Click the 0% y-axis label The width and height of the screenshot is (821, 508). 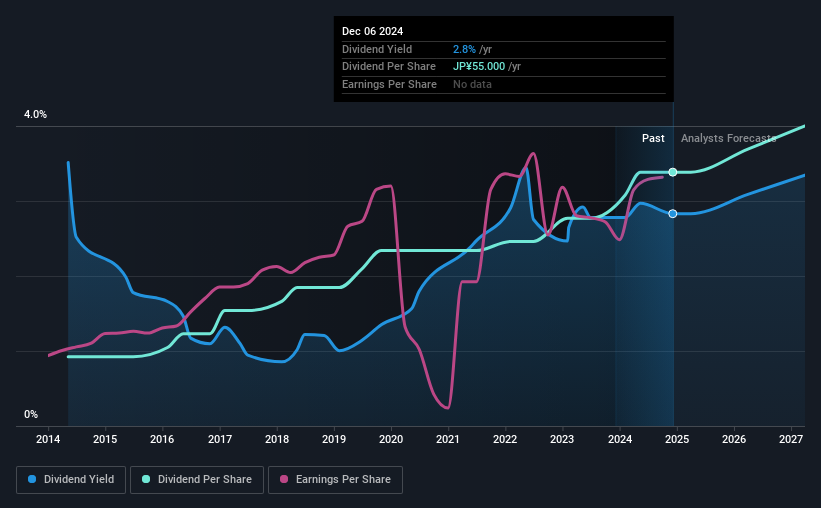(x=31, y=414)
